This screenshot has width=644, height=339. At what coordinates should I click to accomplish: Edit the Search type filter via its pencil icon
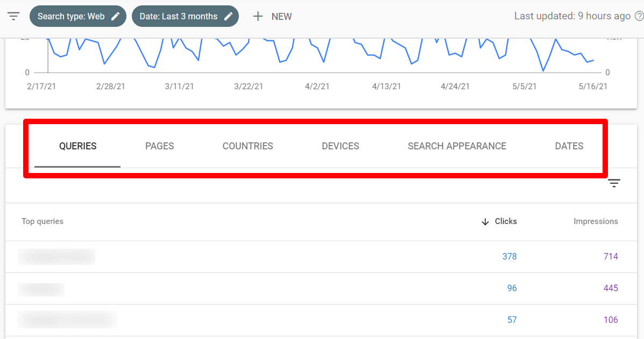(115, 16)
